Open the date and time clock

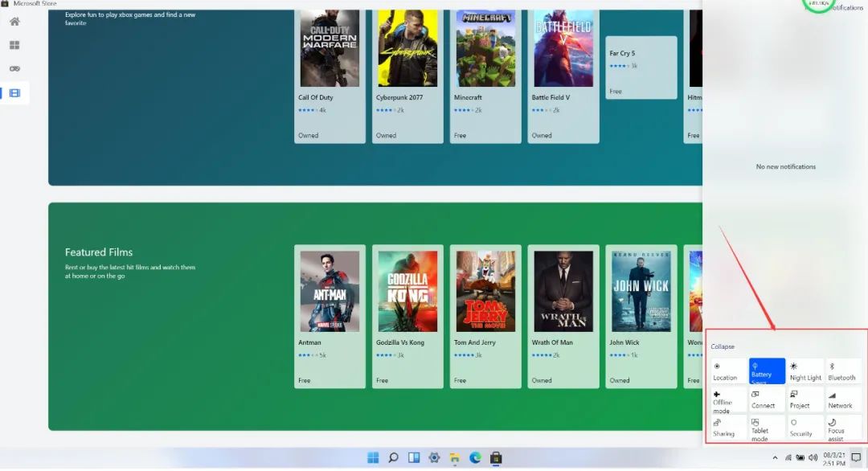(833, 459)
